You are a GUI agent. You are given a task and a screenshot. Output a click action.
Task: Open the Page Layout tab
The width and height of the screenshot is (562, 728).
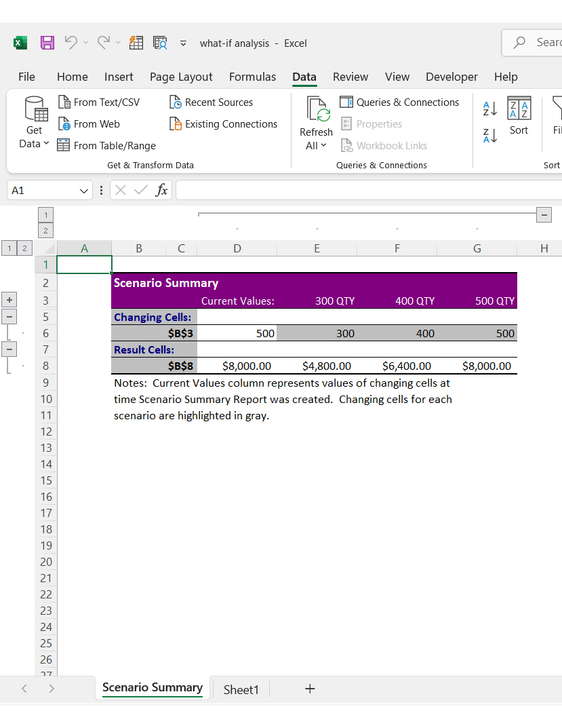point(181,77)
